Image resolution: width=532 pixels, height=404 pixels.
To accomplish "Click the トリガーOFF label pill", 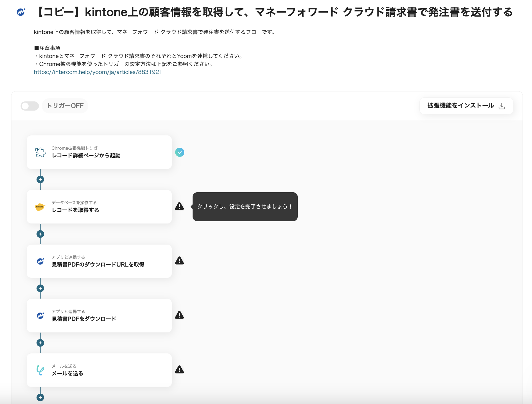I will [x=65, y=106].
